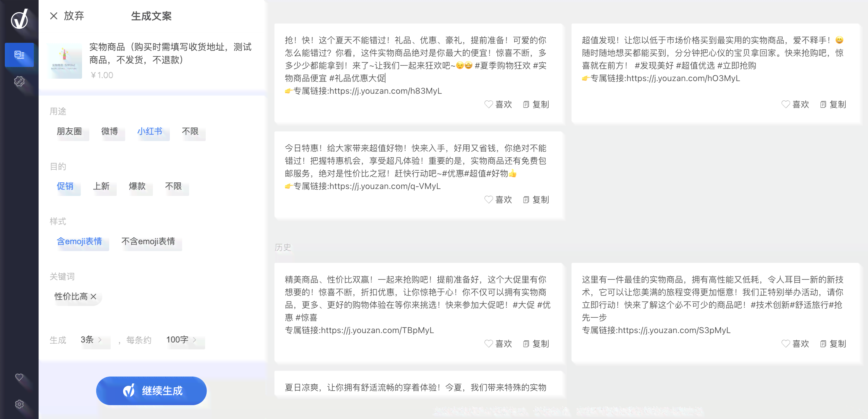868x419 pixels.
Task: Choose 不限 under 目的
Action: pos(173,186)
